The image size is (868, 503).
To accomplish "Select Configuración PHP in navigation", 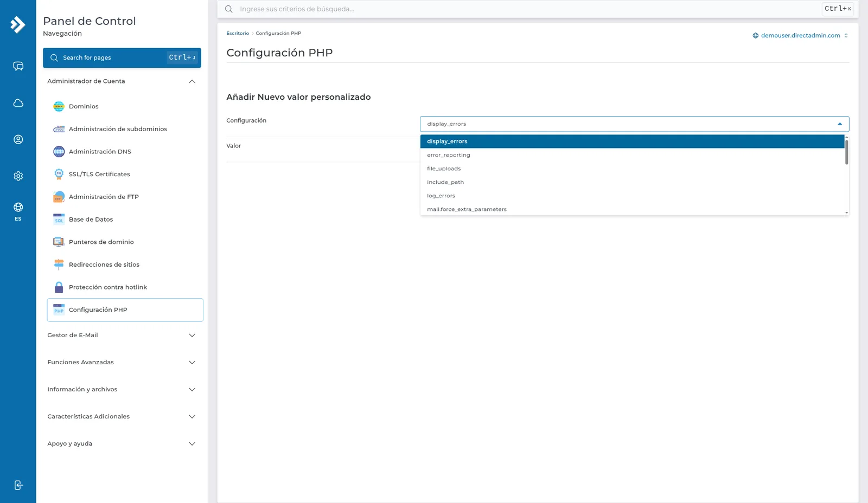I will (125, 310).
